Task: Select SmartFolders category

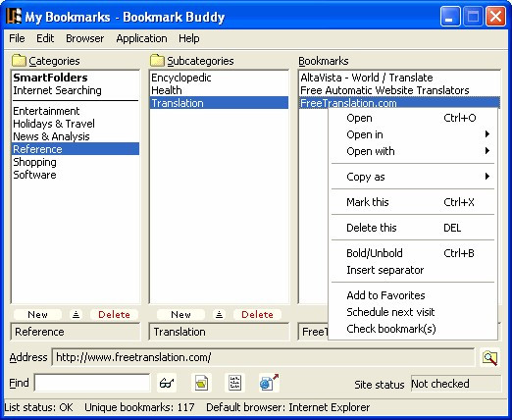Action: (x=76, y=78)
